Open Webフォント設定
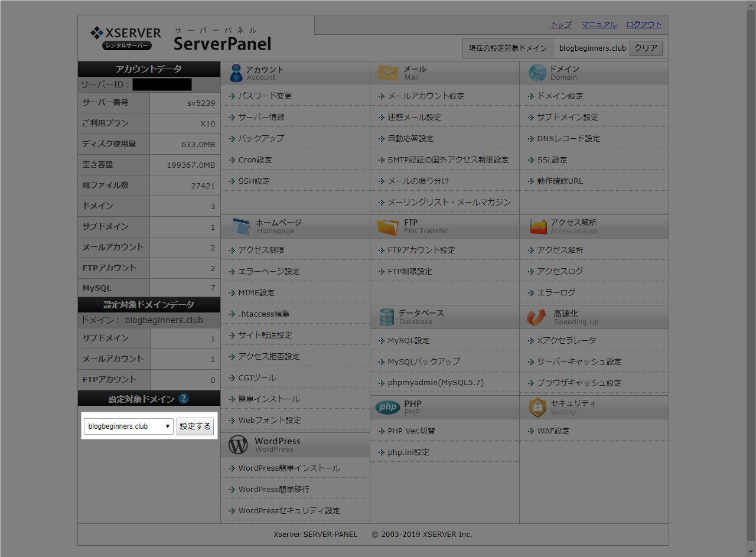Viewport: 756px width, 557px height. pos(269,420)
